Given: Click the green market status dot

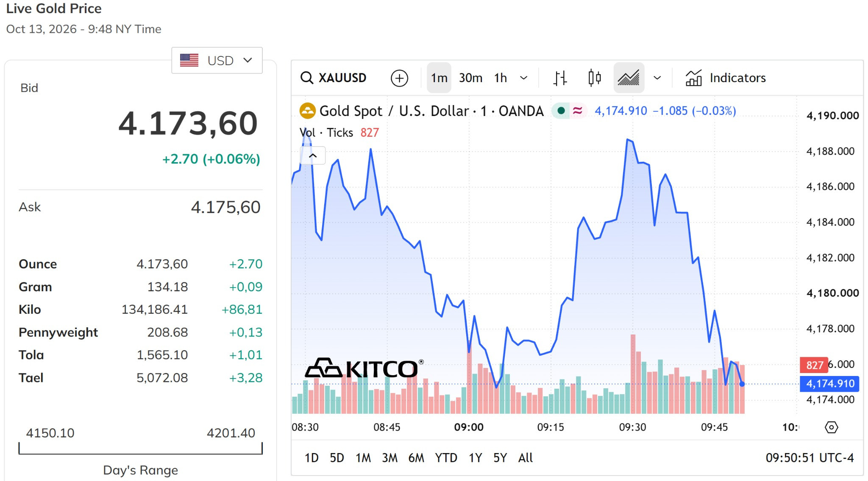Looking at the screenshot, I should click(561, 111).
